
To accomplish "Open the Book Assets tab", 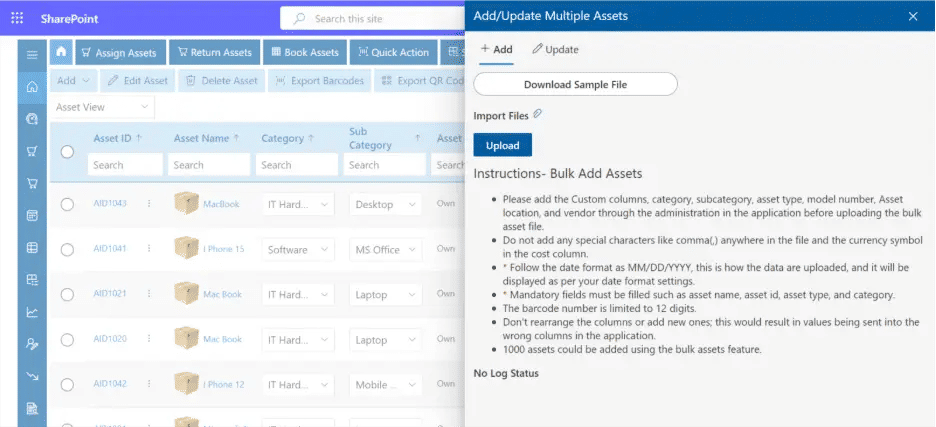I will [304, 53].
